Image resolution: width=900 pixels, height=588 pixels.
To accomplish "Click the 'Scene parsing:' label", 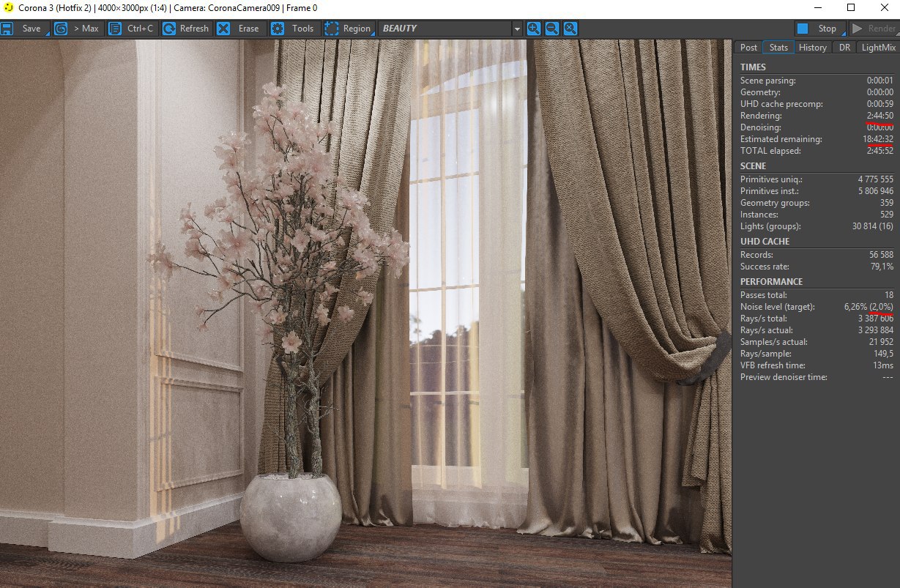I will click(767, 81).
